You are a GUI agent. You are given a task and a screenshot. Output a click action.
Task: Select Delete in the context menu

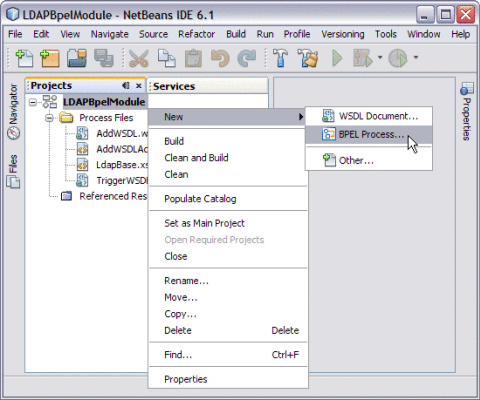pos(228,331)
